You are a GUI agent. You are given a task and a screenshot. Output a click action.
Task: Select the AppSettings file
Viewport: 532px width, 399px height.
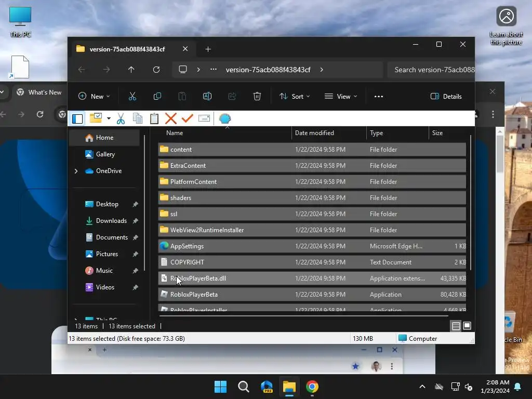coord(312,246)
